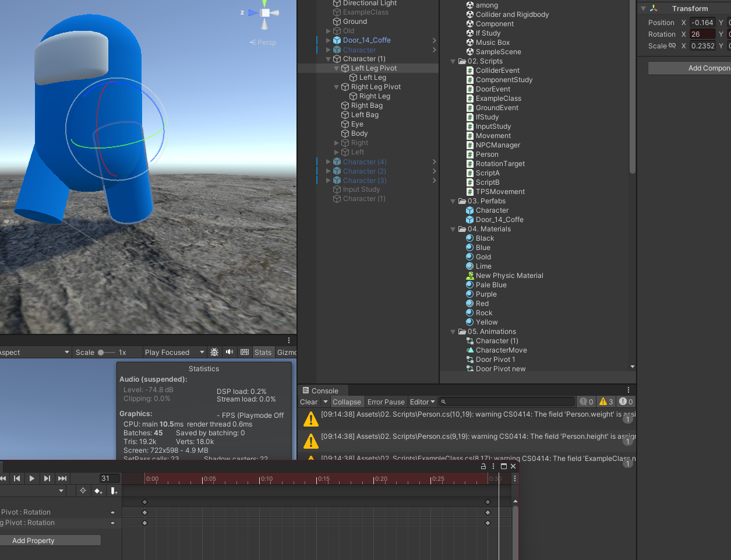This screenshot has width=731, height=560.
Task: Select the Pale Blue material asset
Action: [491, 285]
